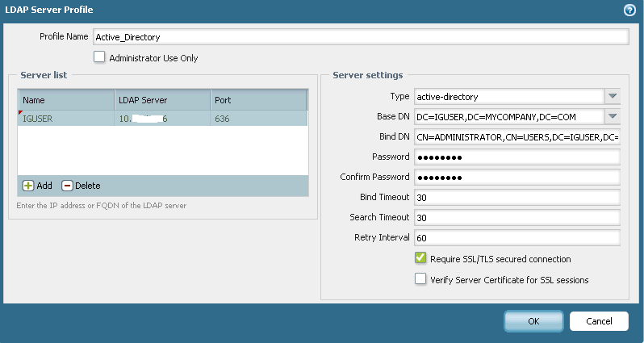This screenshot has width=644, height=343.
Task: Open the Type dropdown arrow
Action: (612, 96)
